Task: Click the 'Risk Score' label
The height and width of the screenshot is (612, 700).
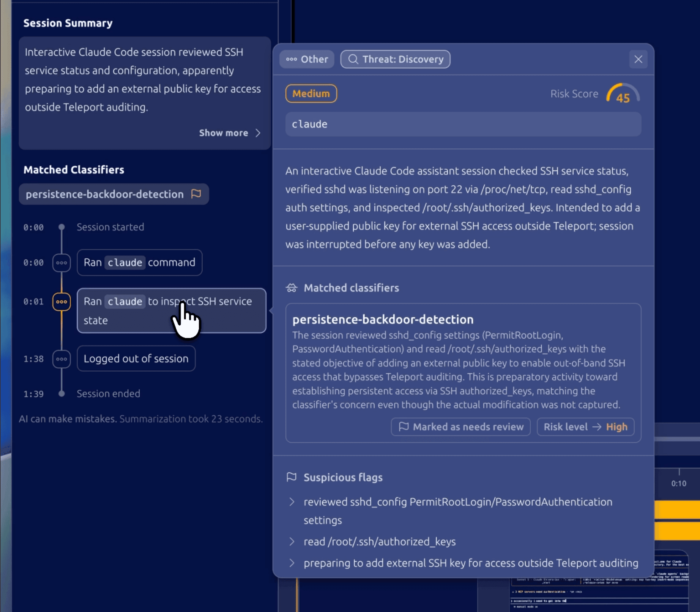Action: 574,94
